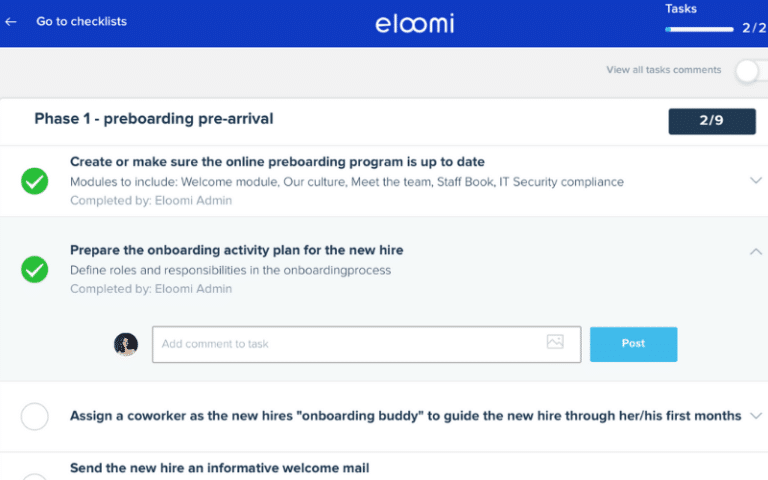Click the Tasks progress bar

click(x=699, y=29)
